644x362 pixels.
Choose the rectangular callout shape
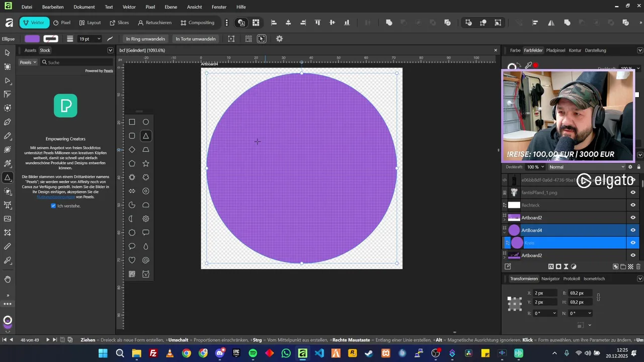pos(146,232)
